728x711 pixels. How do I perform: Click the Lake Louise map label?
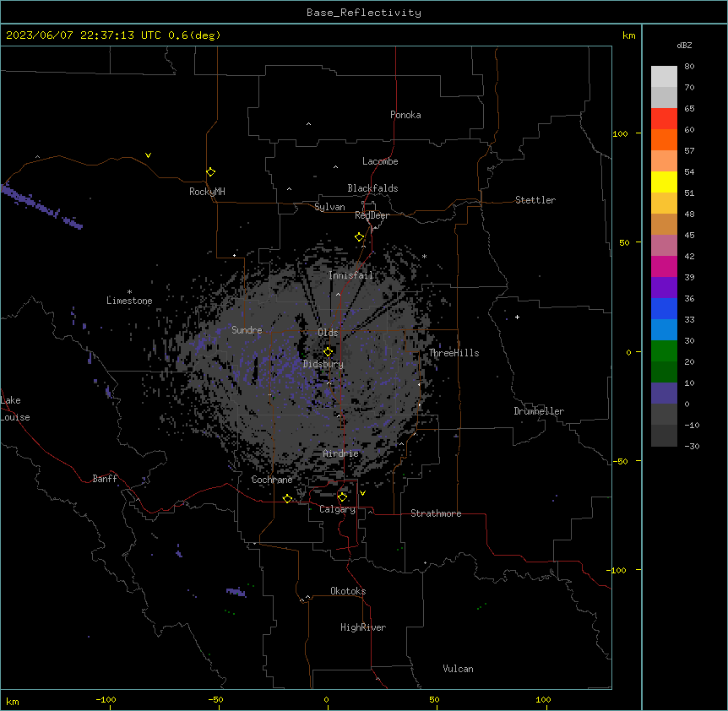pyautogui.click(x=15, y=409)
